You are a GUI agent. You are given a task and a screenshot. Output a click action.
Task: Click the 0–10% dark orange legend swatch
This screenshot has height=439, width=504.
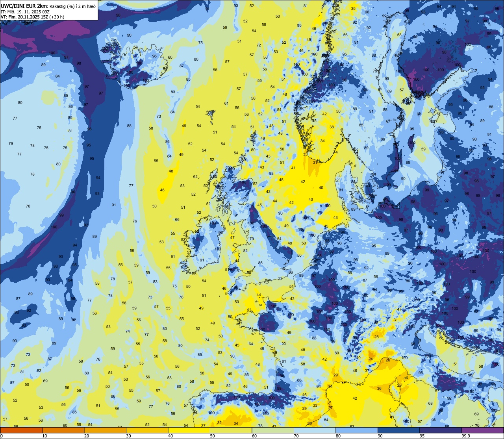21,430
